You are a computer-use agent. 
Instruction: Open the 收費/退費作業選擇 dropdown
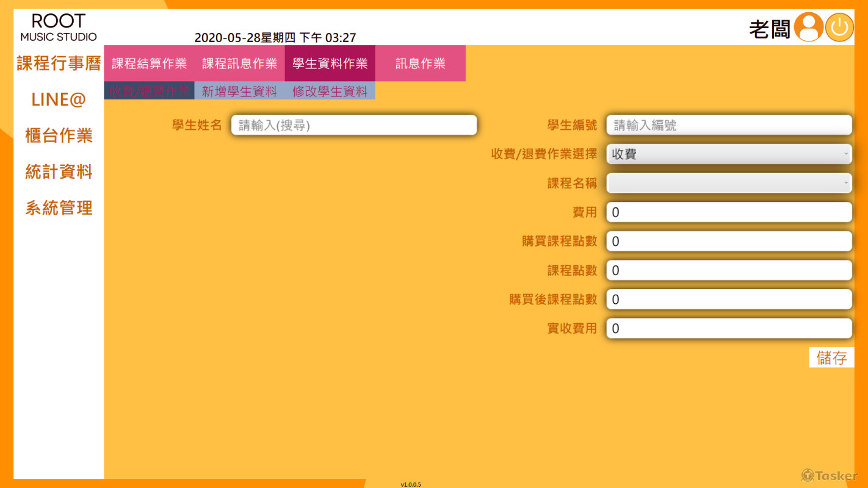coord(729,154)
